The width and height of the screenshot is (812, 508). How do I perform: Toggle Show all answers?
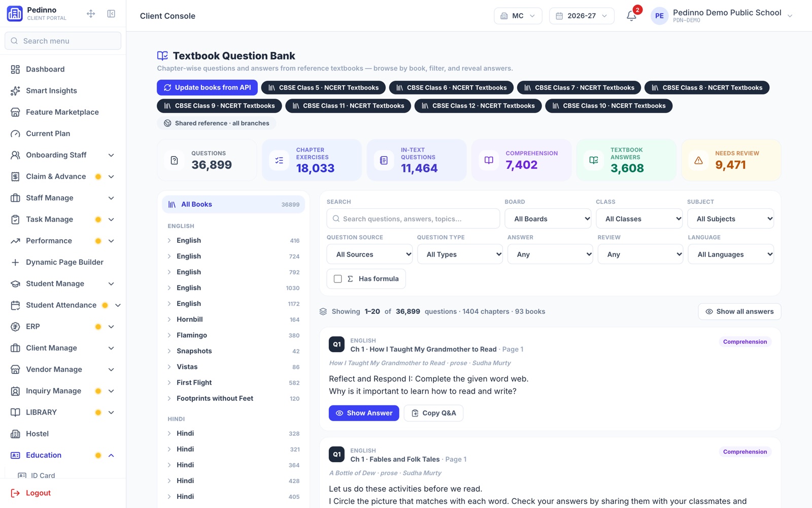[739, 311]
